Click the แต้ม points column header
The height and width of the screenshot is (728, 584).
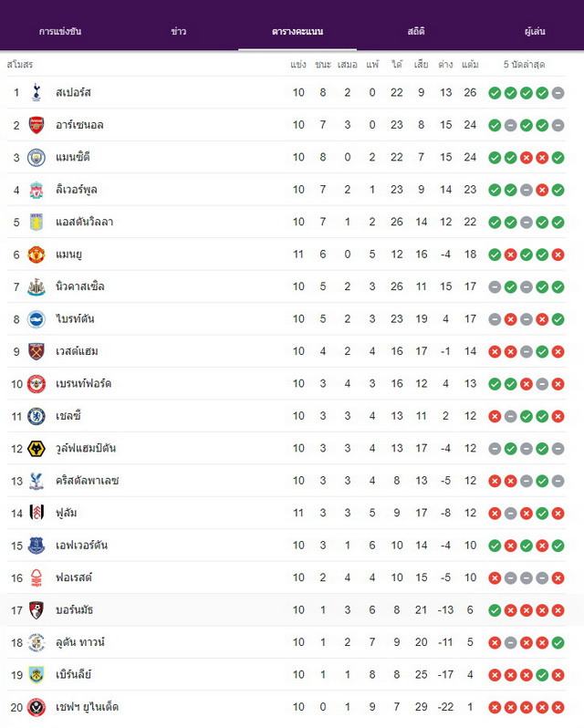click(x=470, y=65)
